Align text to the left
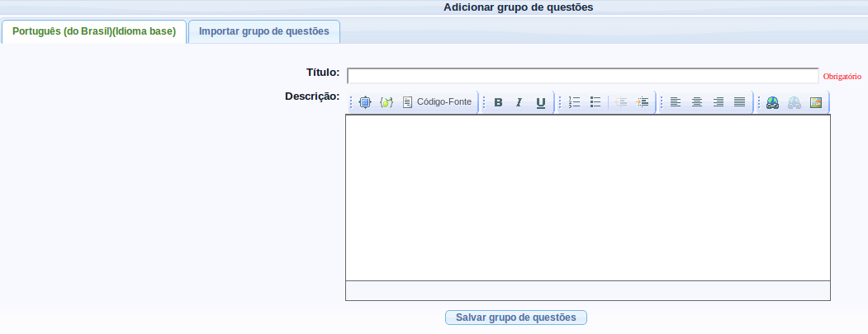This screenshot has width=868, height=334. click(676, 102)
